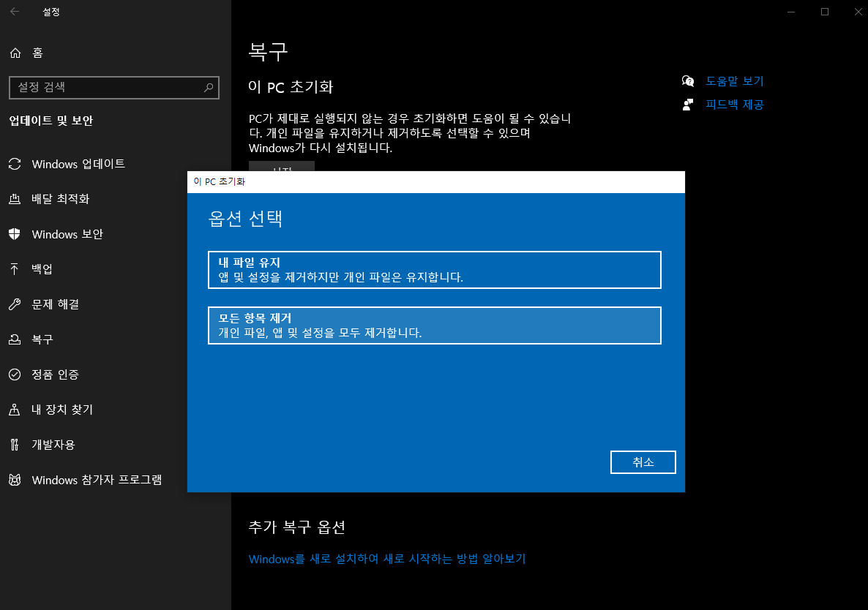Click the 복구 recovery icon in sidebar
This screenshot has height=610, width=868.
(x=14, y=339)
